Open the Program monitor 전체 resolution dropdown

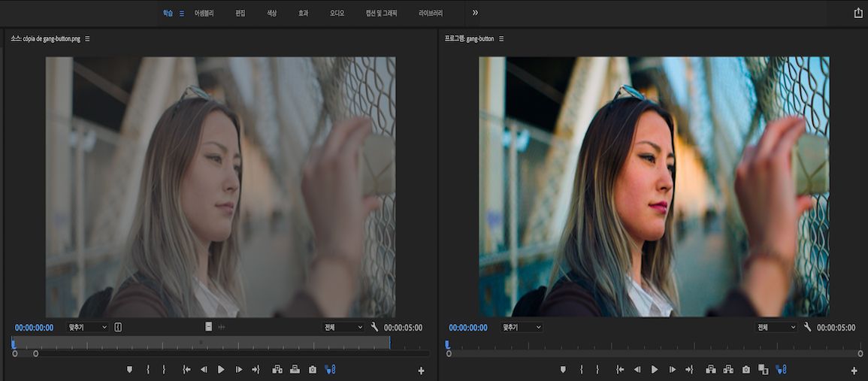pyautogui.click(x=776, y=327)
